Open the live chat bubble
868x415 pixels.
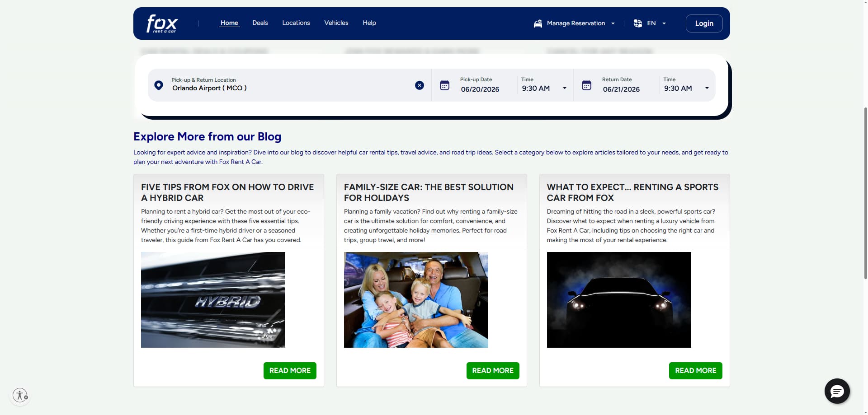coord(837,391)
